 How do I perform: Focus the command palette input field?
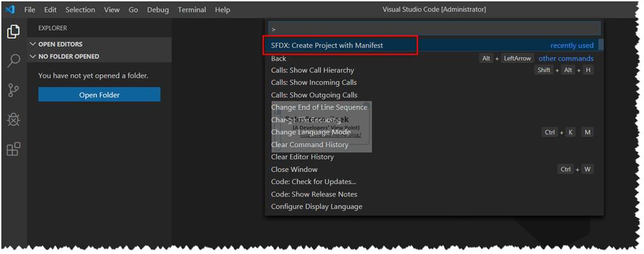[434, 29]
